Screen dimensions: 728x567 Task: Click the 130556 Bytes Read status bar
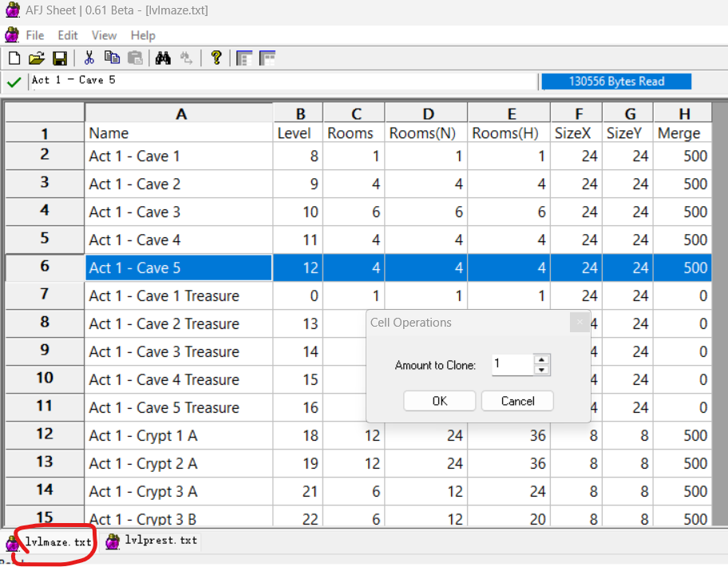pyautogui.click(x=616, y=81)
